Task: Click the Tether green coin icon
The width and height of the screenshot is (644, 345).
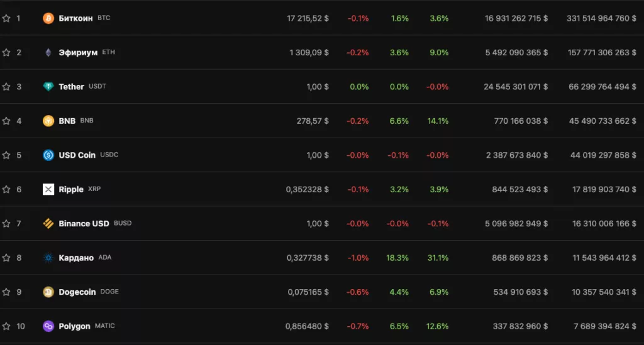Action: [48, 87]
